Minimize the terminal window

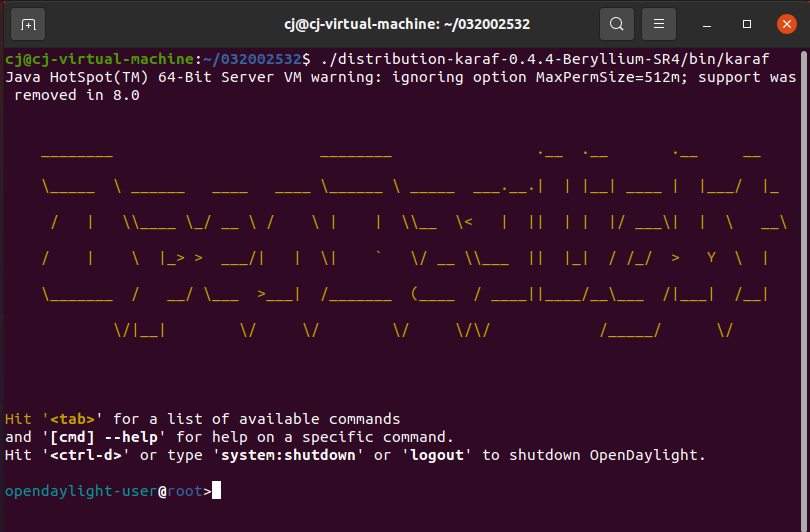(x=707, y=24)
